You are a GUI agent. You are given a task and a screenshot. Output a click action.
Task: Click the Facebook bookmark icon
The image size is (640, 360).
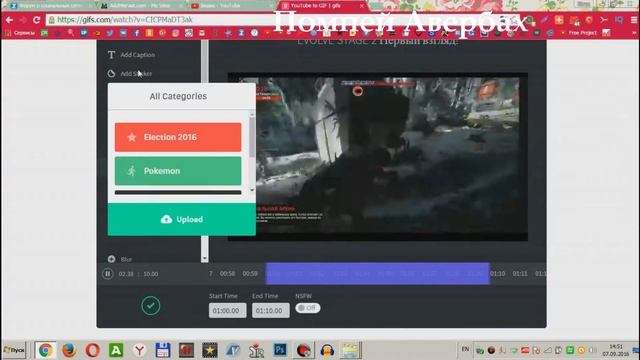[x=136, y=33]
